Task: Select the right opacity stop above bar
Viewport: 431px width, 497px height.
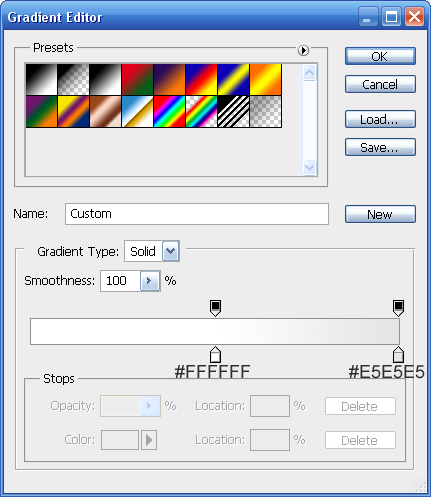Action: point(398,308)
